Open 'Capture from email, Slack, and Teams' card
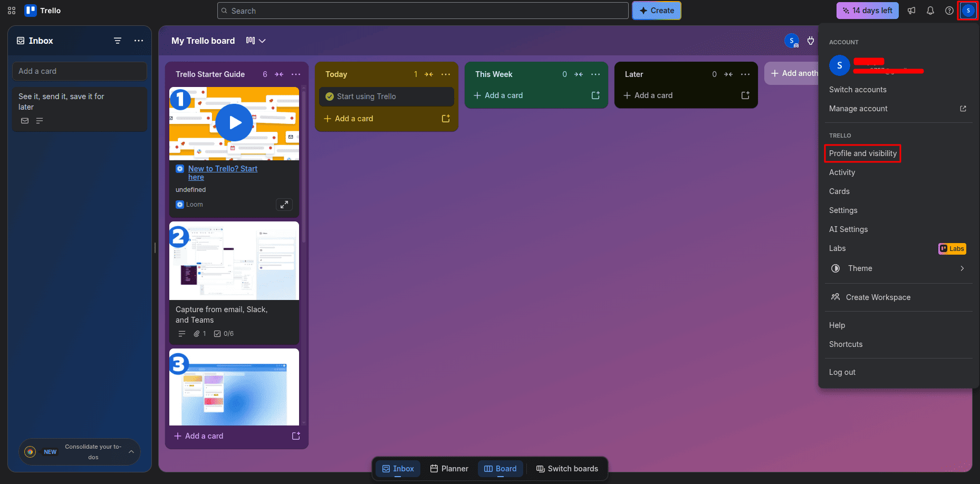Viewport: 980px width, 484px height. click(x=234, y=283)
